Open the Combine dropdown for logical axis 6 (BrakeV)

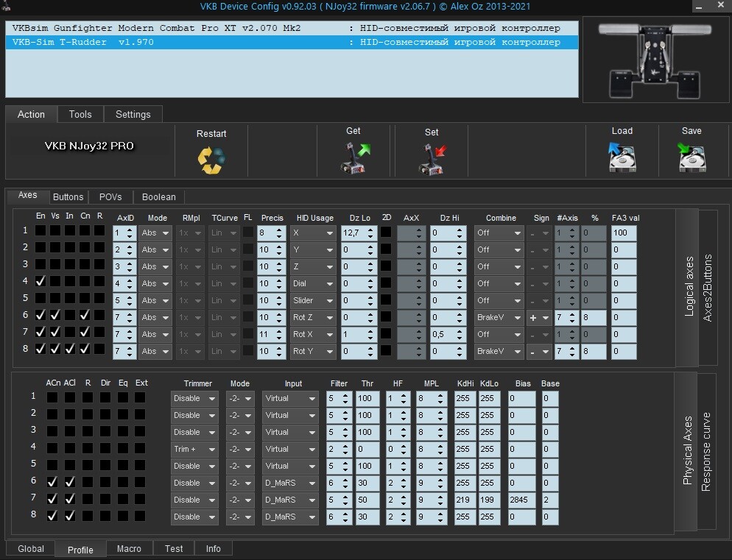(498, 317)
